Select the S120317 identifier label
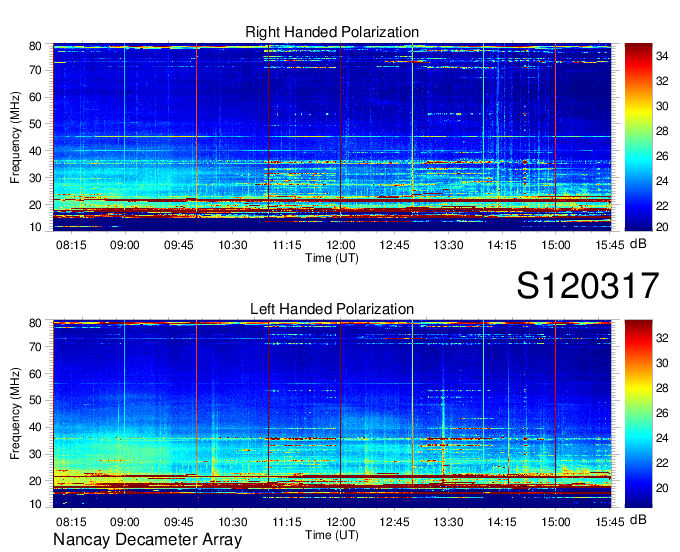 click(588, 286)
